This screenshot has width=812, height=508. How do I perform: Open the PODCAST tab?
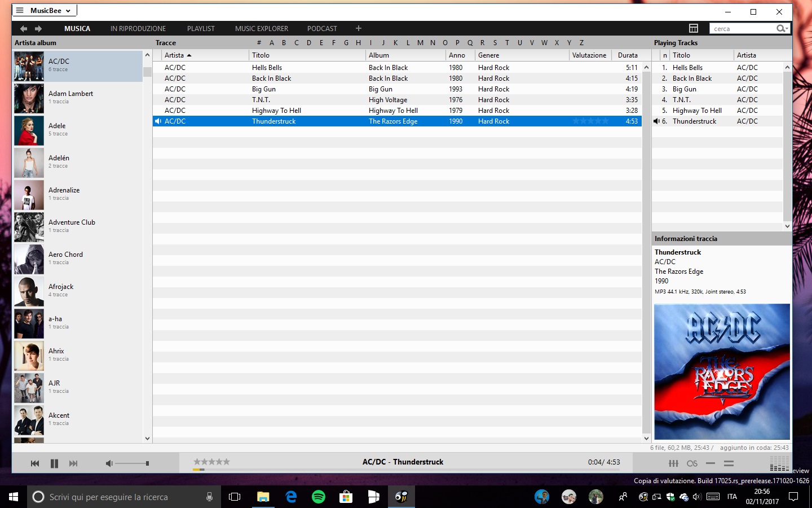pos(322,28)
